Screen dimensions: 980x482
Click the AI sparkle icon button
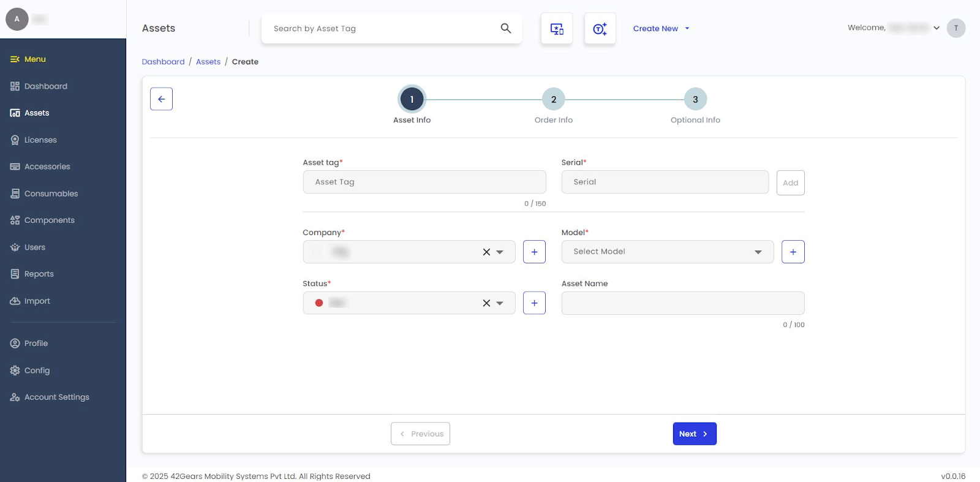pyautogui.click(x=600, y=29)
